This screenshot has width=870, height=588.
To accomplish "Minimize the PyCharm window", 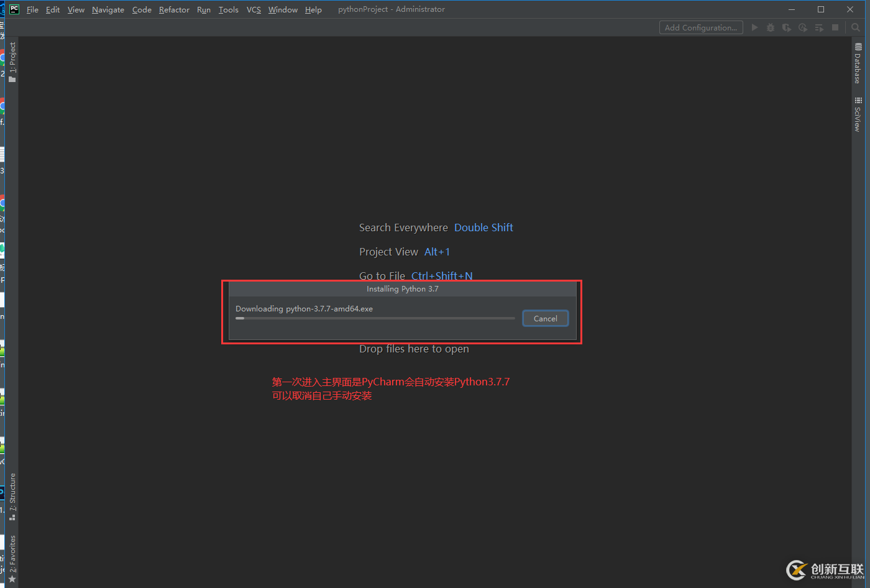I will 792,9.
